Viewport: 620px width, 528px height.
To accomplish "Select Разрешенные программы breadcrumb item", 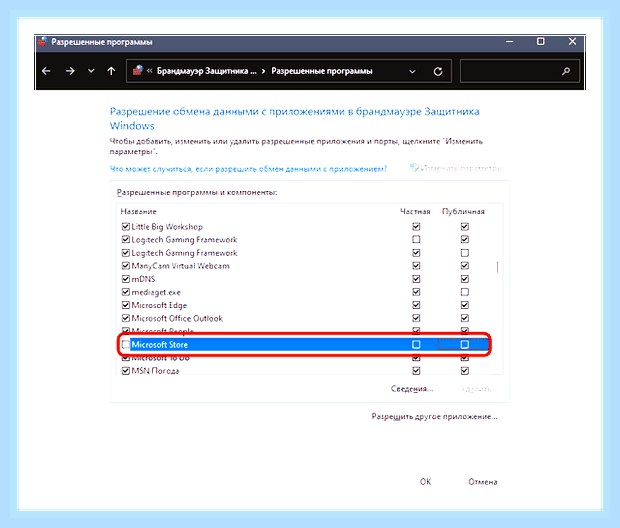I will click(322, 71).
